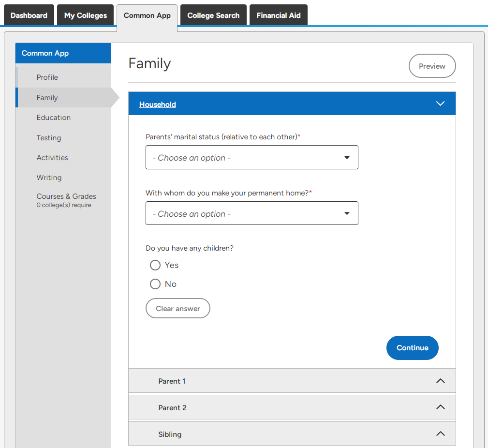Screen dimensions: 488x448
Task: Open the Profile section in sidebar
Action: 63,77
